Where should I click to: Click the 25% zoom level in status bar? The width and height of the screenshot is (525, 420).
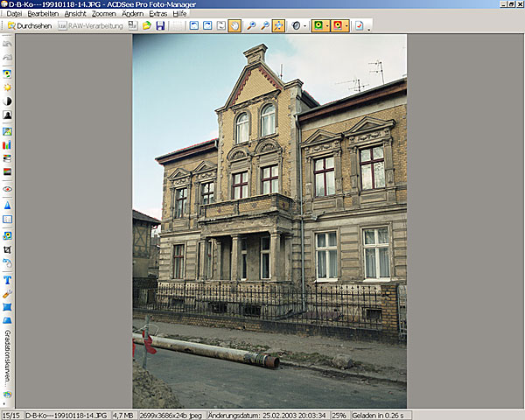[x=338, y=415]
